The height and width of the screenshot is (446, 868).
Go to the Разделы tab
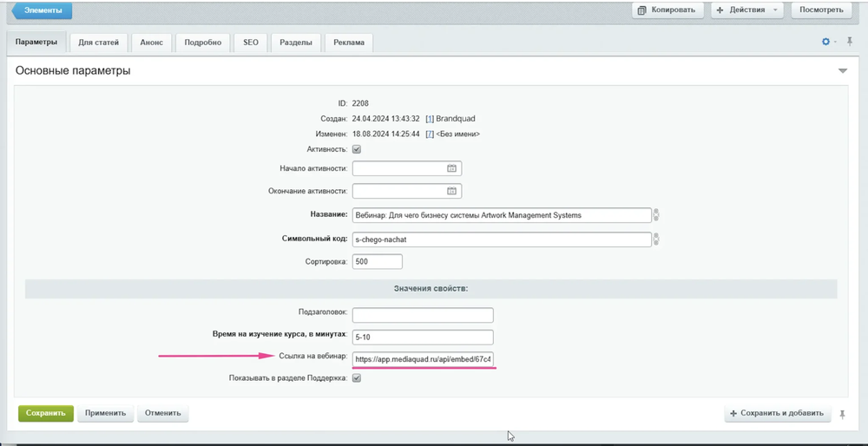pyautogui.click(x=296, y=43)
